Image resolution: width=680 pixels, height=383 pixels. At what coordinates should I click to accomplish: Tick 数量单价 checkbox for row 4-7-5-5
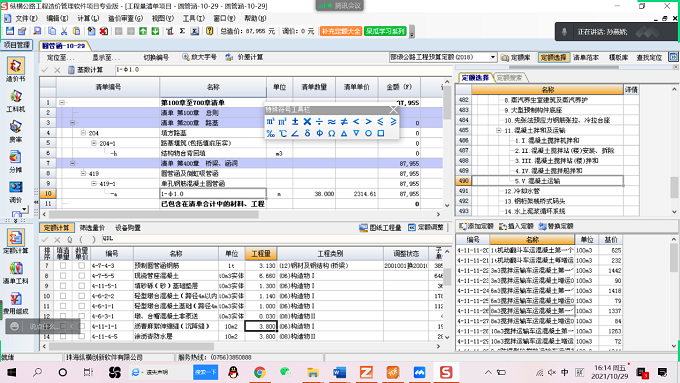click(82, 275)
